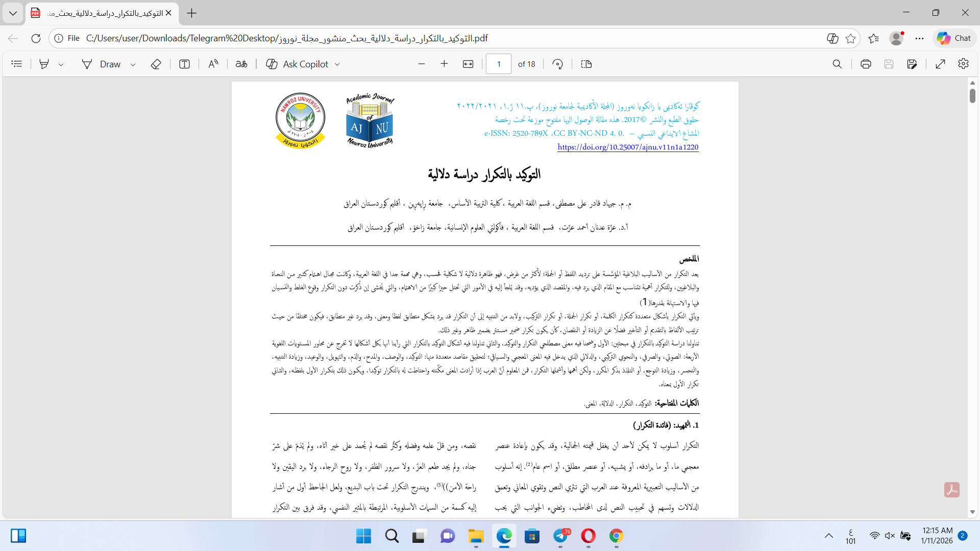Enter full screen mode
This screenshot has height=551, width=980.
941,64
